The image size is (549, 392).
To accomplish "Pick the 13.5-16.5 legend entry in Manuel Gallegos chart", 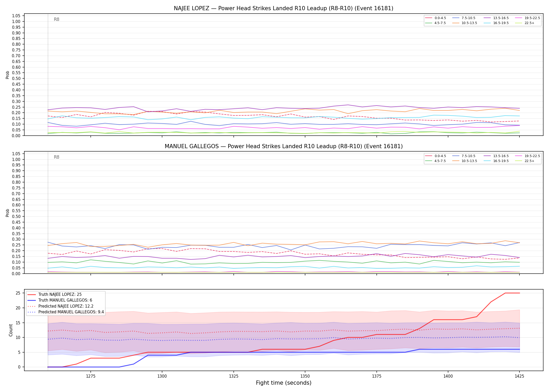I will tap(496, 156).
